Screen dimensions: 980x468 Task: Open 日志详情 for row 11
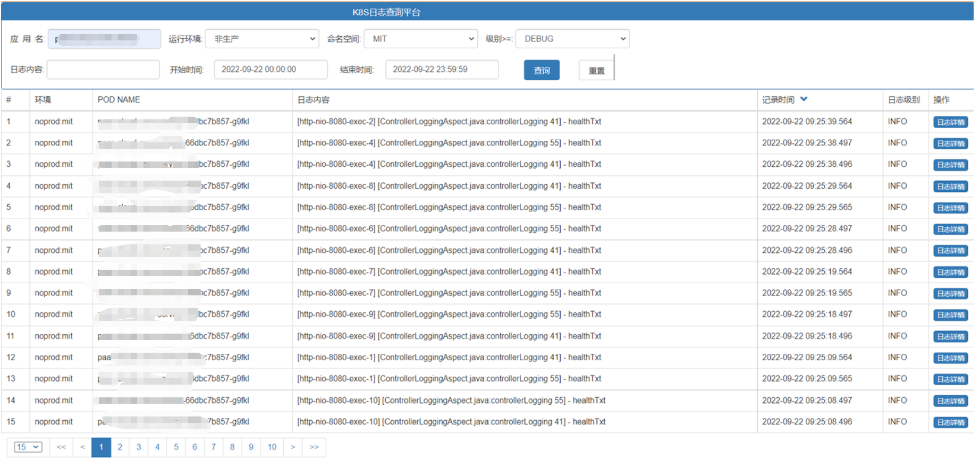[x=950, y=336]
